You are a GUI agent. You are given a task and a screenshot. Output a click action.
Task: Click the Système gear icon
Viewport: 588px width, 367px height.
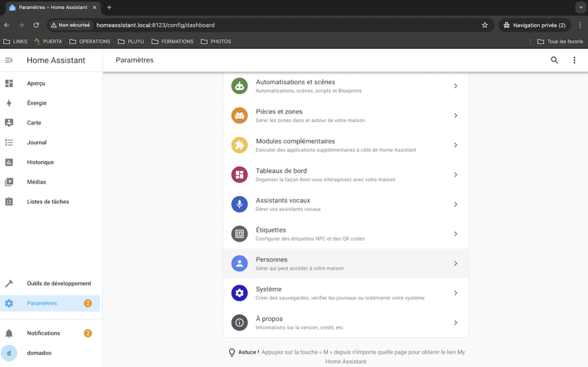(x=240, y=293)
